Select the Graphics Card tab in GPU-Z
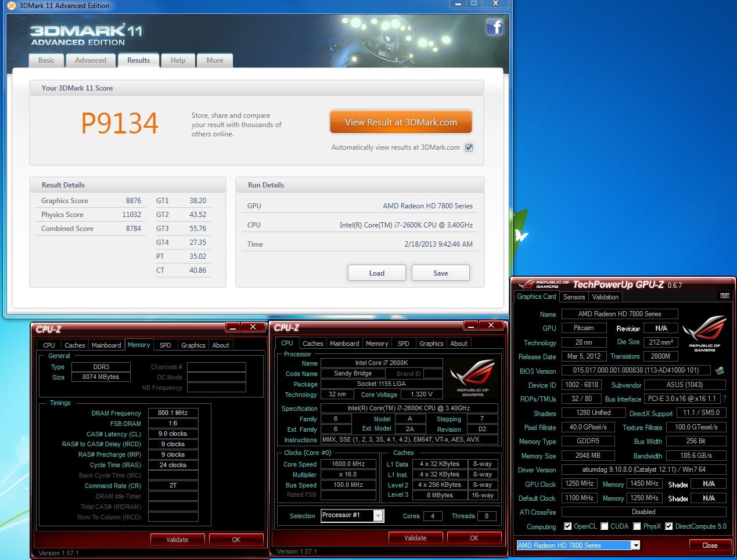 pos(537,297)
